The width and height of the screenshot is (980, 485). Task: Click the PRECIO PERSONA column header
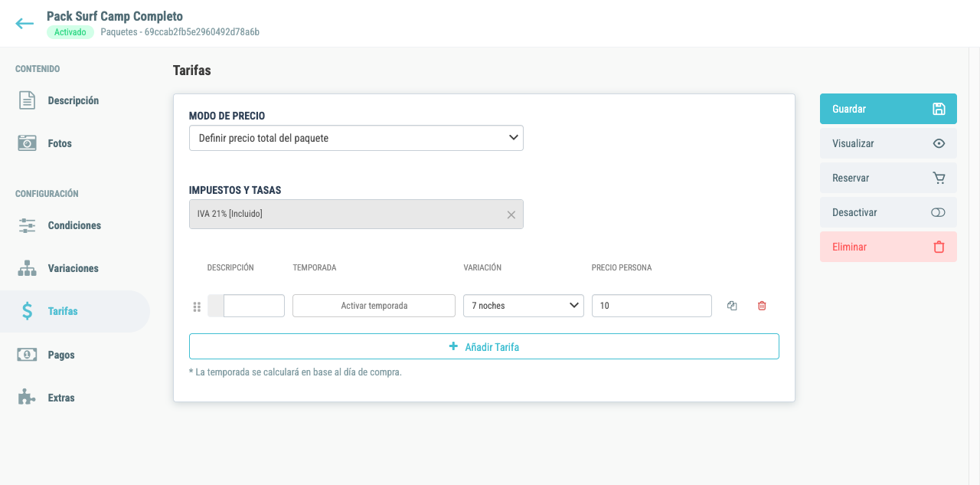coord(622,267)
